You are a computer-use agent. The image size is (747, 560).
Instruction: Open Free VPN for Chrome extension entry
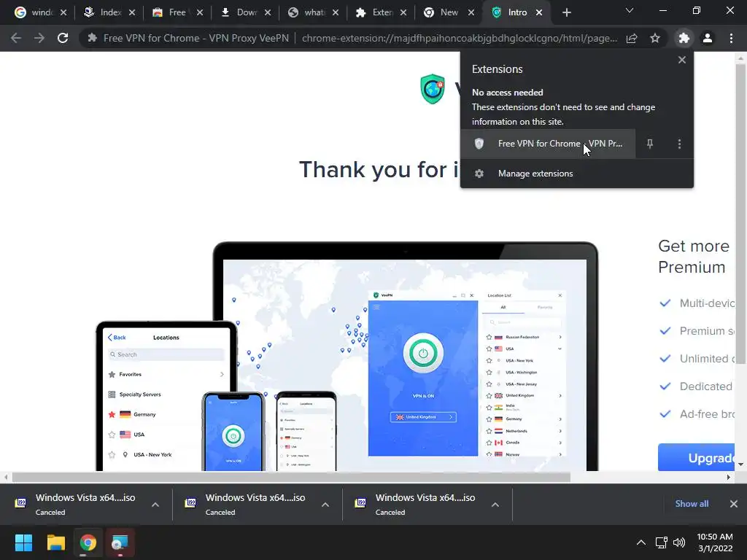[548, 144]
